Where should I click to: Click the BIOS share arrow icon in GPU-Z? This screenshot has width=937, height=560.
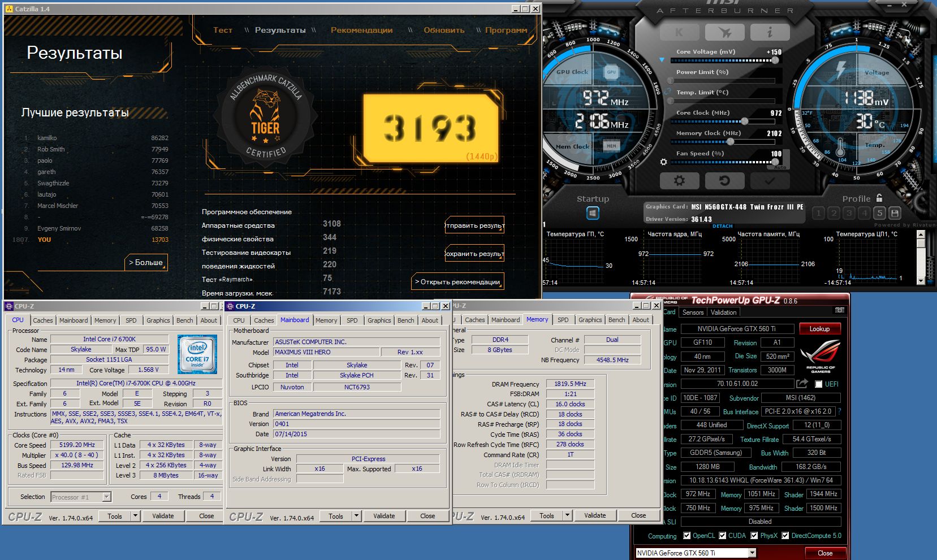click(802, 384)
